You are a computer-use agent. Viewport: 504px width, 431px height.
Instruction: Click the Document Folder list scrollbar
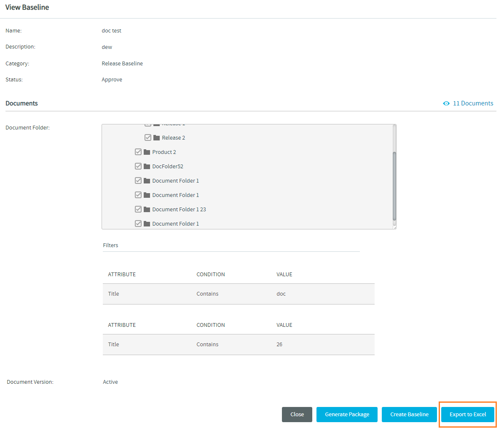[394, 186]
